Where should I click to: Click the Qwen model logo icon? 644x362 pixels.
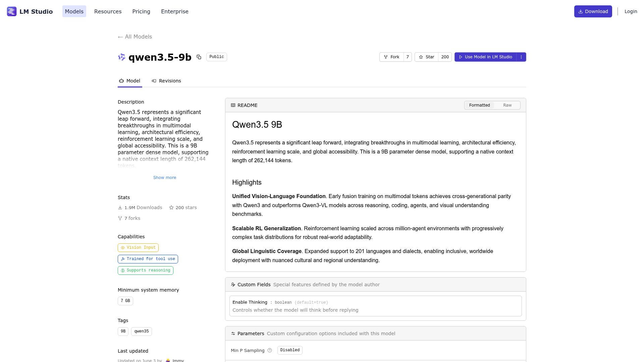point(122,57)
